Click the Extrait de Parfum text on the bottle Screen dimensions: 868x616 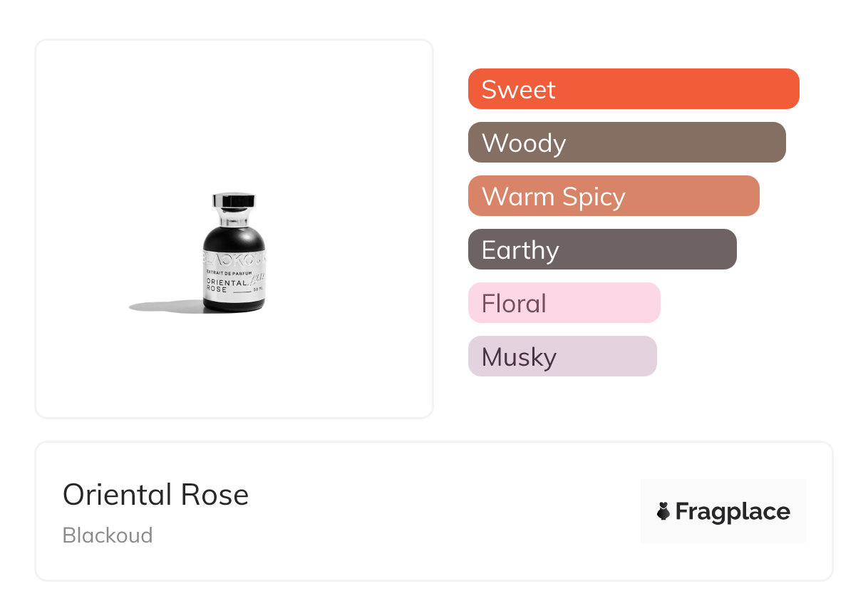228,273
